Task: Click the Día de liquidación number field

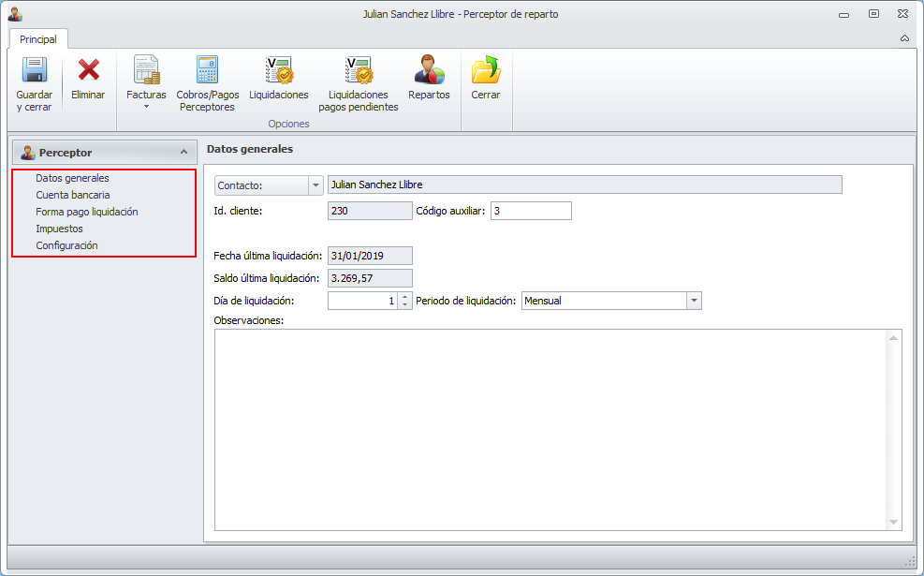Action: (362, 301)
